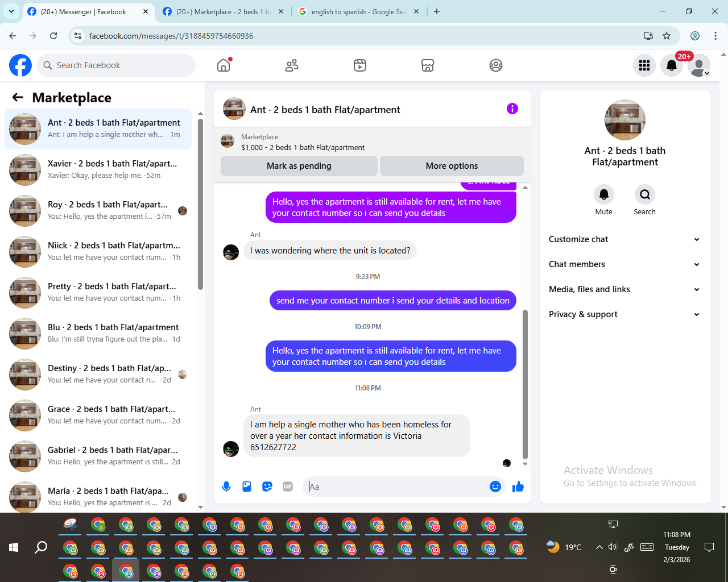728x582 pixels.
Task: Click the back arrow next to Marketplace
Action: click(x=18, y=97)
